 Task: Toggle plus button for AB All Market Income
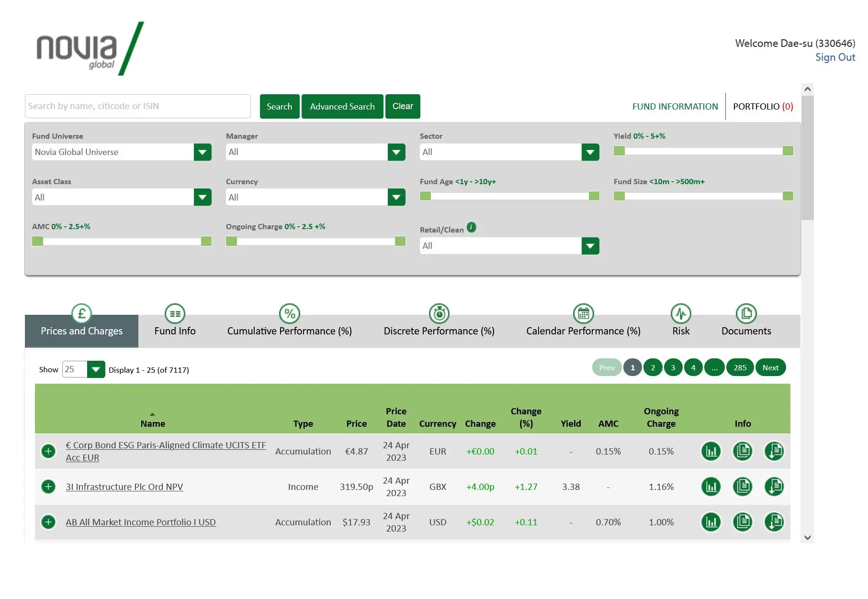48,522
